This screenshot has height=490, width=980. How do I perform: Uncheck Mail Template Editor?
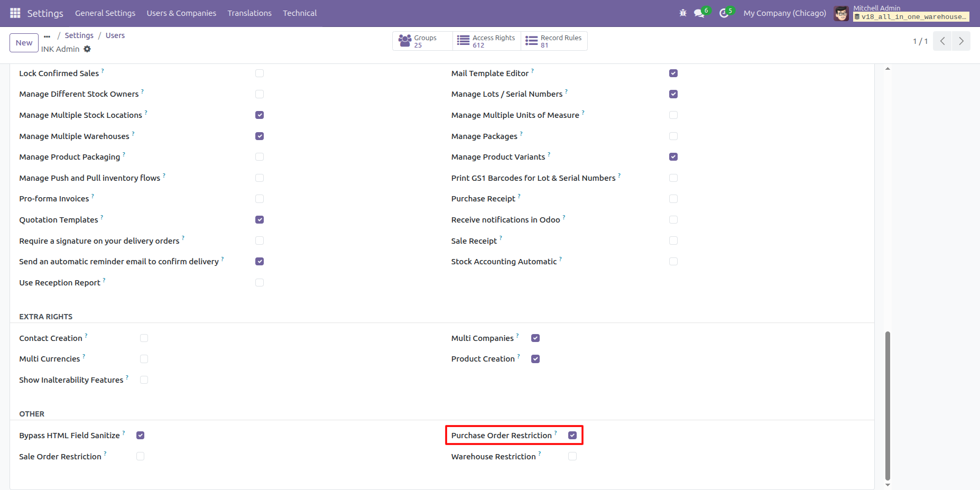tap(673, 73)
